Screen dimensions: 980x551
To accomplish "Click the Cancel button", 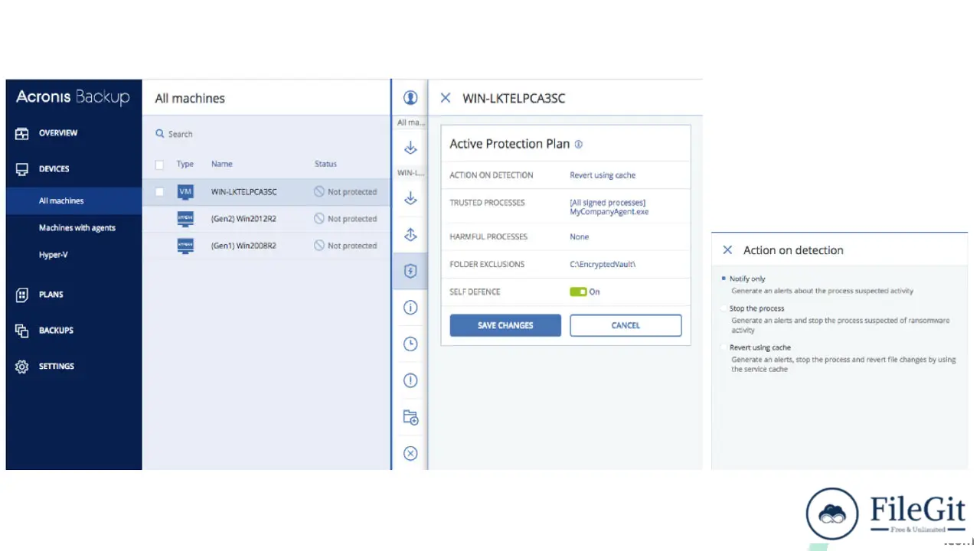I will click(x=626, y=325).
